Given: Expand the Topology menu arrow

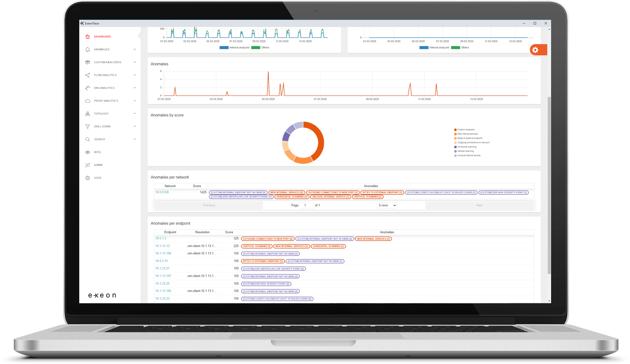Looking at the screenshot, I should click(x=135, y=114).
